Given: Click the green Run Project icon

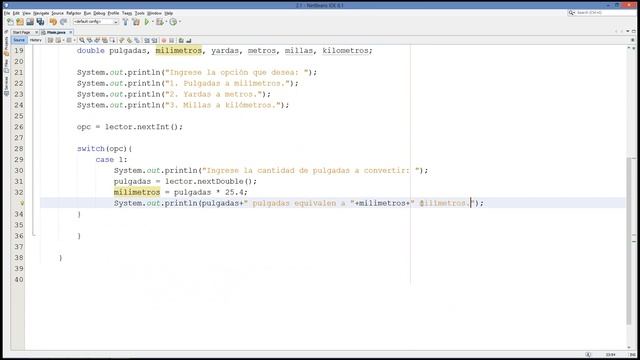Looking at the screenshot, I should coord(147,22).
